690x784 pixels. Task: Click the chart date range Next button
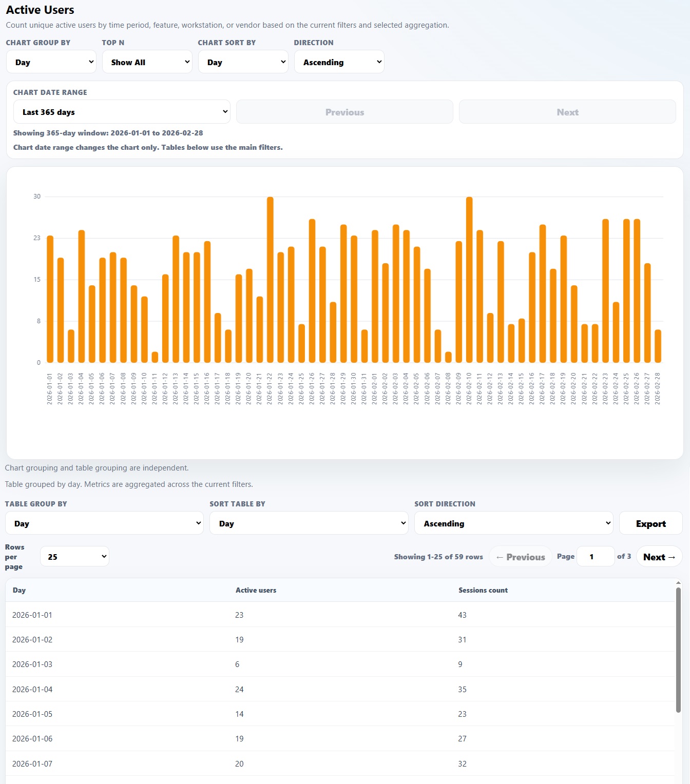pyautogui.click(x=567, y=112)
